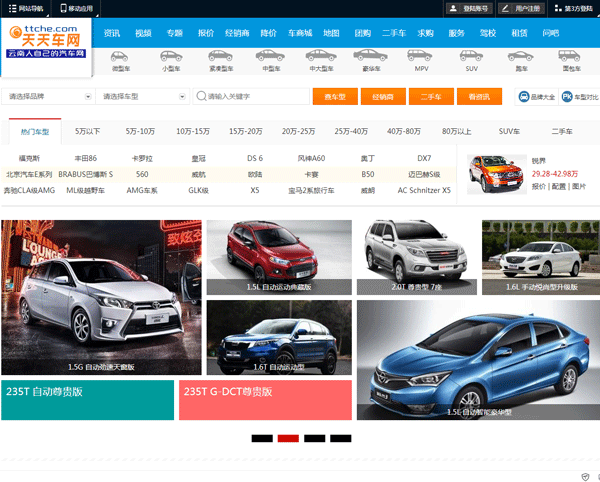
Task: Switch to the 10万-15万 price tab
Action: click(x=193, y=132)
